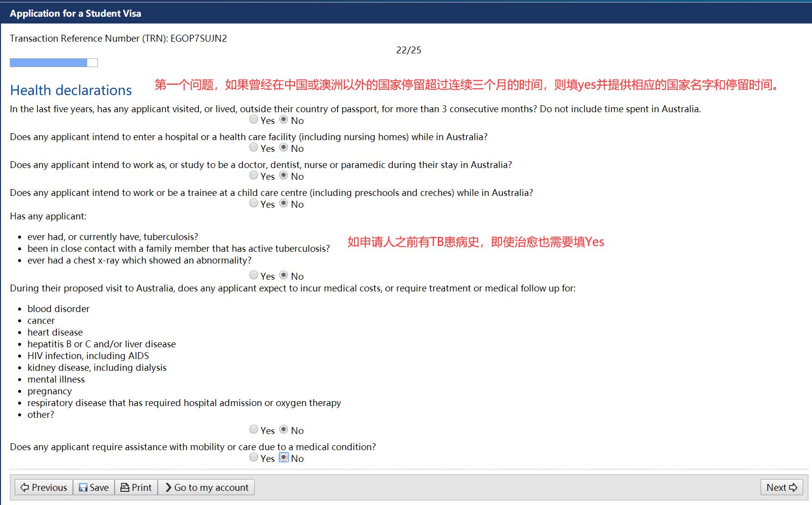Click the red TB history annotation text

pyautogui.click(x=476, y=242)
